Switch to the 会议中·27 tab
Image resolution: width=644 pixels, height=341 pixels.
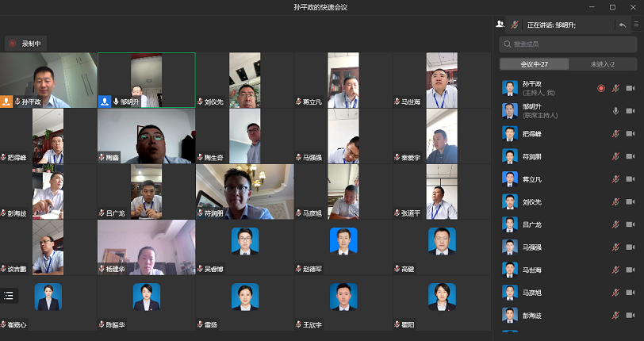coord(534,64)
